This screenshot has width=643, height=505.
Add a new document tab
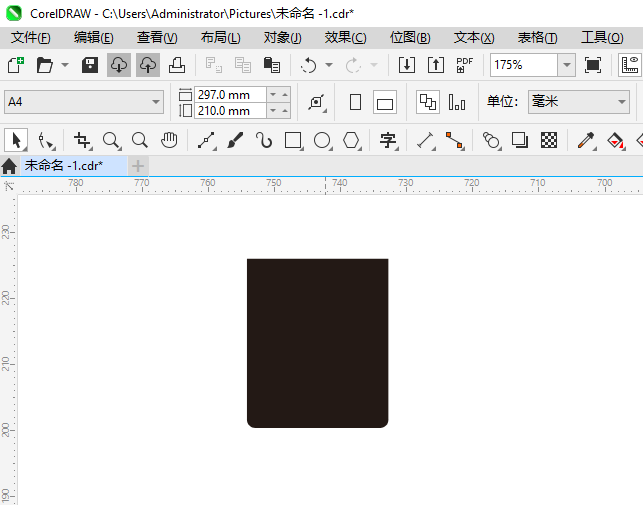[x=138, y=166]
